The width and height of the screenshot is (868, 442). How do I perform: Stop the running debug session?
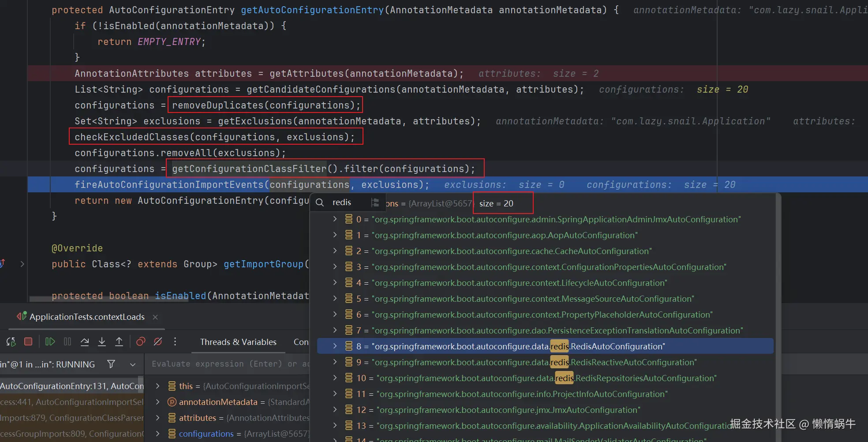point(28,341)
